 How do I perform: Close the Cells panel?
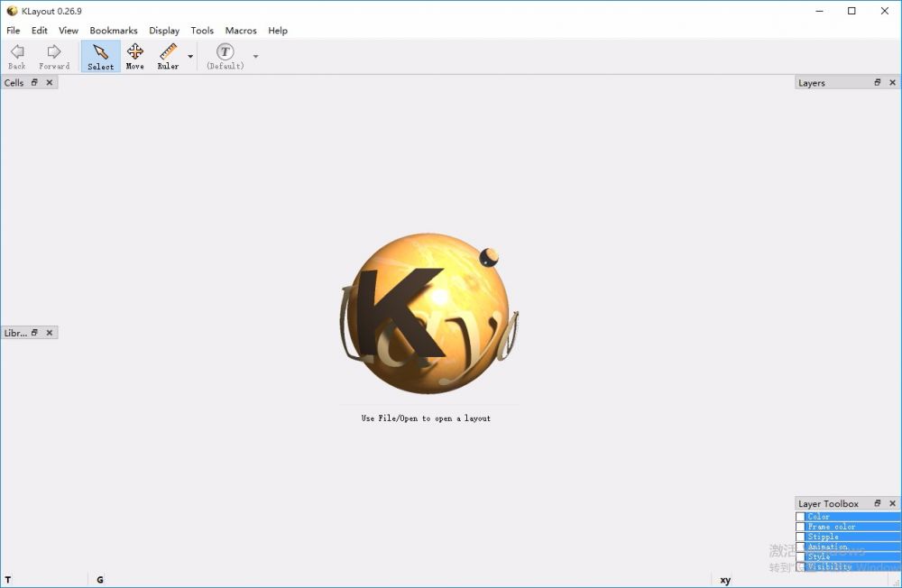click(50, 82)
